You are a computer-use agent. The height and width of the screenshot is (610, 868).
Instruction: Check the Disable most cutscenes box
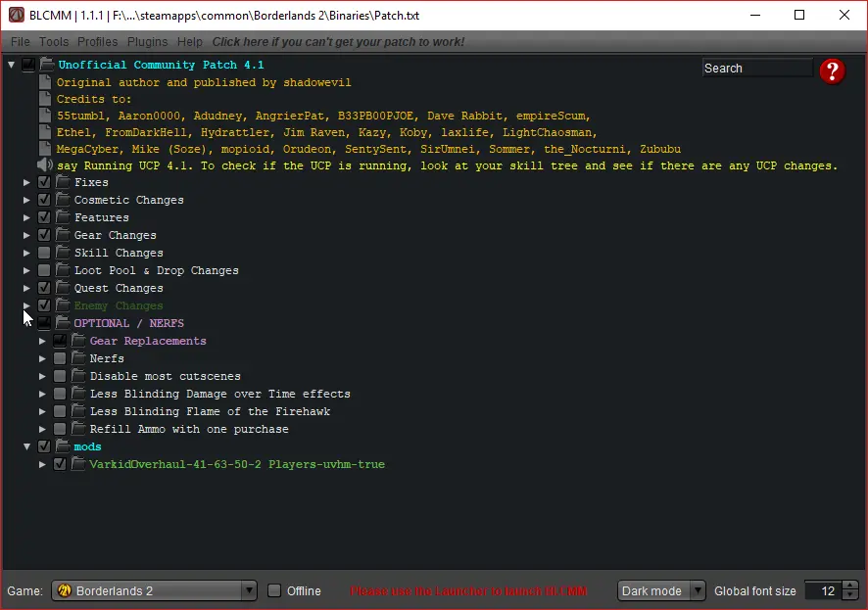pyautogui.click(x=60, y=376)
